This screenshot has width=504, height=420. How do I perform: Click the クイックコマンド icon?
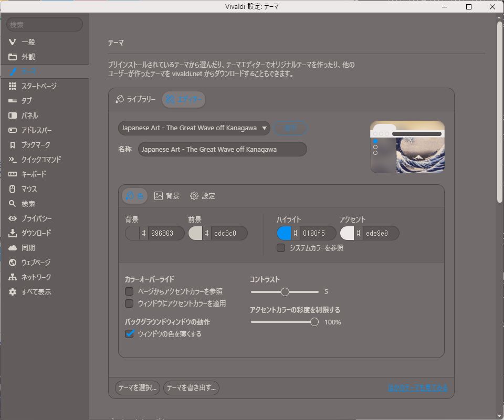(12, 160)
